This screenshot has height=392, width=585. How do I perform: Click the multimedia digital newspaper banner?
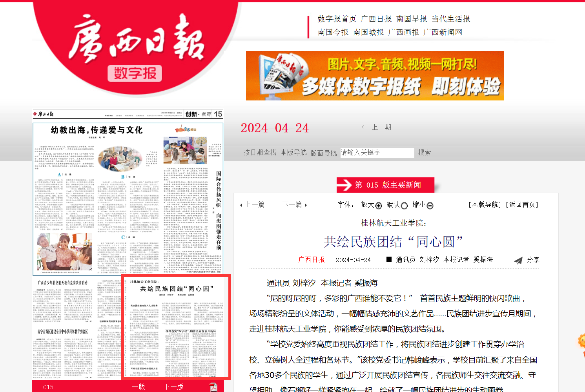[x=375, y=76]
